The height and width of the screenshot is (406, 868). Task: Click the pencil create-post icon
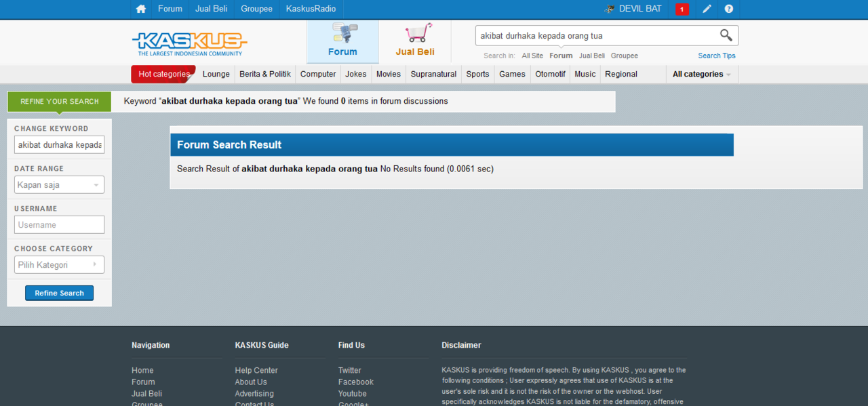[x=707, y=9]
